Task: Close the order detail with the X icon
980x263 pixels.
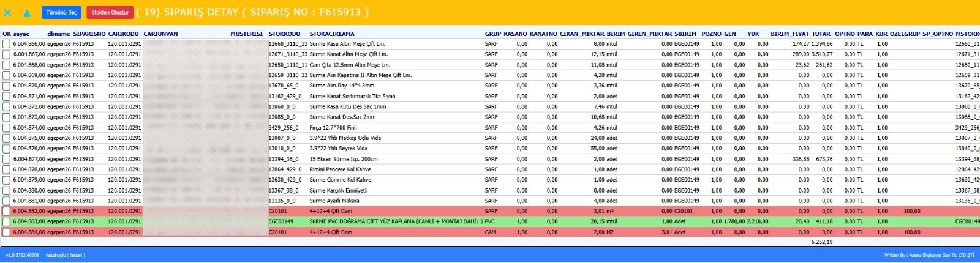Action: [x=7, y=12]
